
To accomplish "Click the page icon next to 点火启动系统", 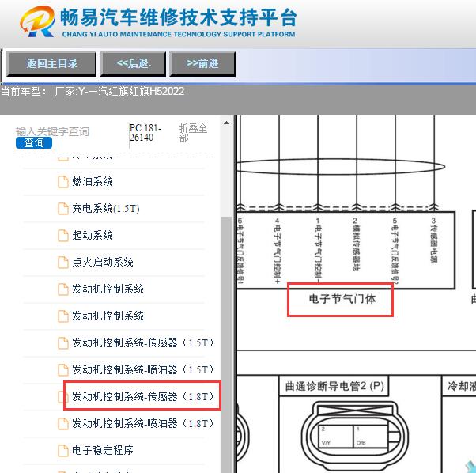I will click(63, 263).
